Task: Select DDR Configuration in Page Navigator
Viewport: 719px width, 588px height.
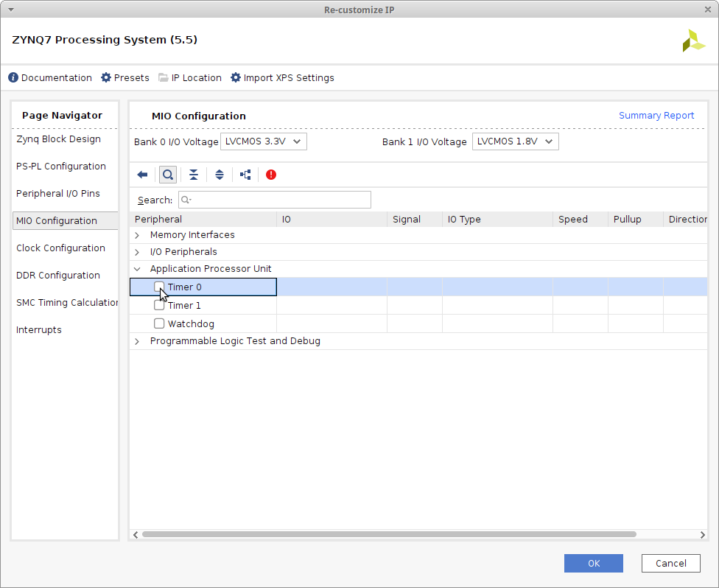Action: pos(58,276)
